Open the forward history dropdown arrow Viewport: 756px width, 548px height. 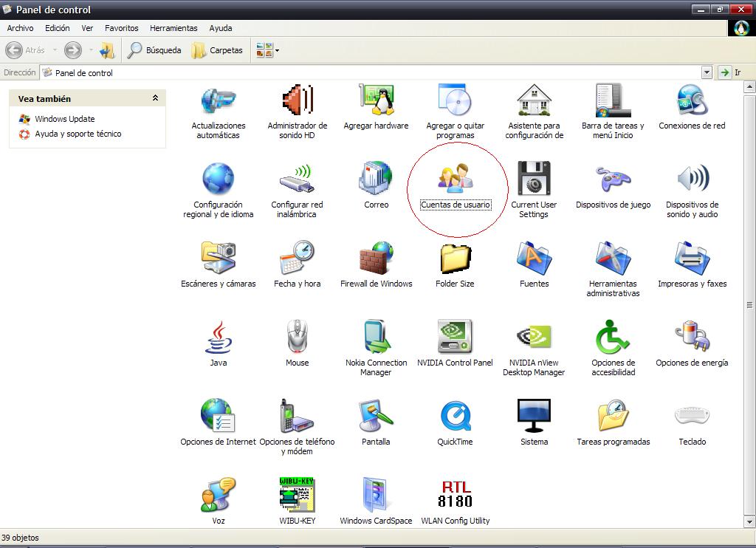point(91,49)
